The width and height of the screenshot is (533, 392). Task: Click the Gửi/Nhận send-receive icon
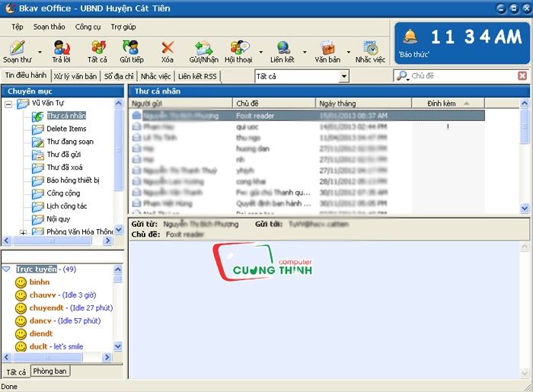(x=203, y=48)
